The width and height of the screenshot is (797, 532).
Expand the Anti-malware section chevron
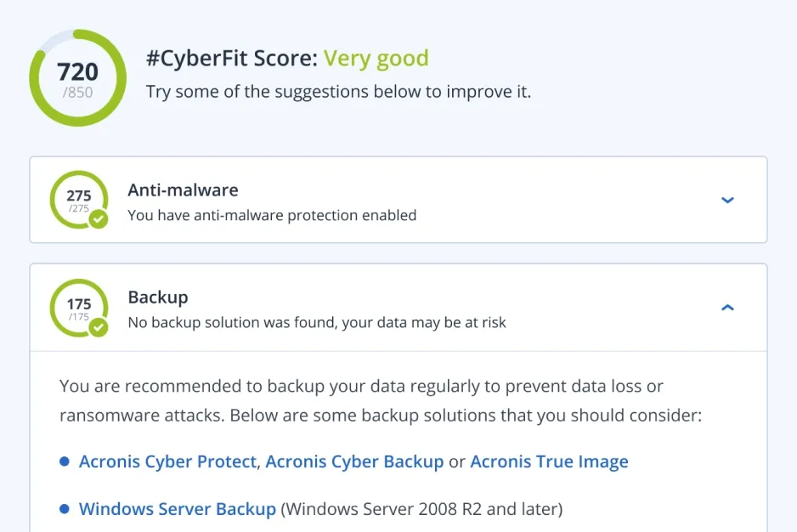tap(727, 200)
